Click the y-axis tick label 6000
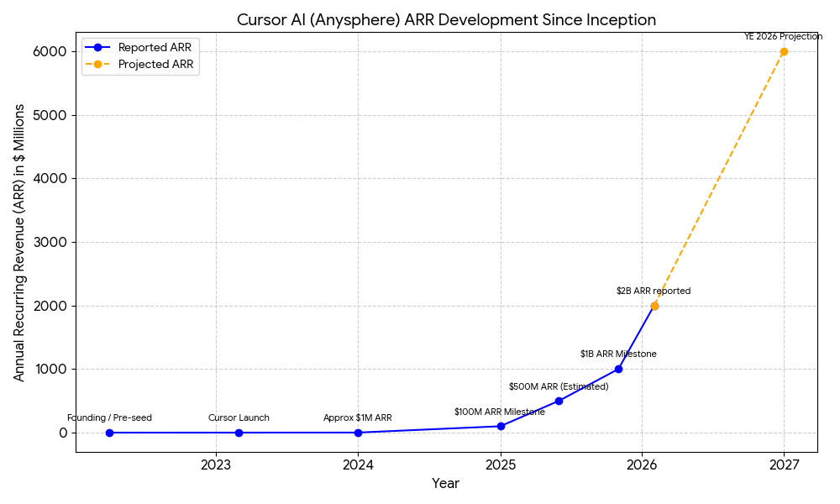 [51, 52]
